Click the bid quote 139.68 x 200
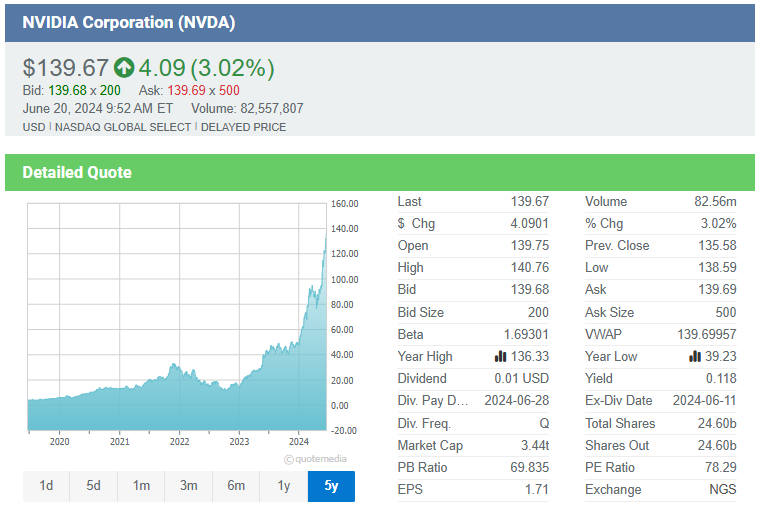Image resolution: width=761 pixels, height=517 pixels. tap(84, 90)
